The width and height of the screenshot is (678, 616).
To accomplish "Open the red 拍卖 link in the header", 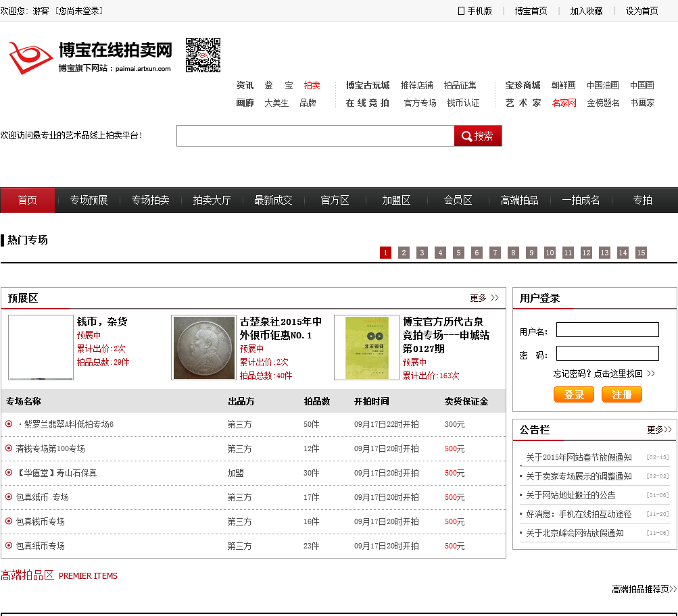I will pos(312,85).
